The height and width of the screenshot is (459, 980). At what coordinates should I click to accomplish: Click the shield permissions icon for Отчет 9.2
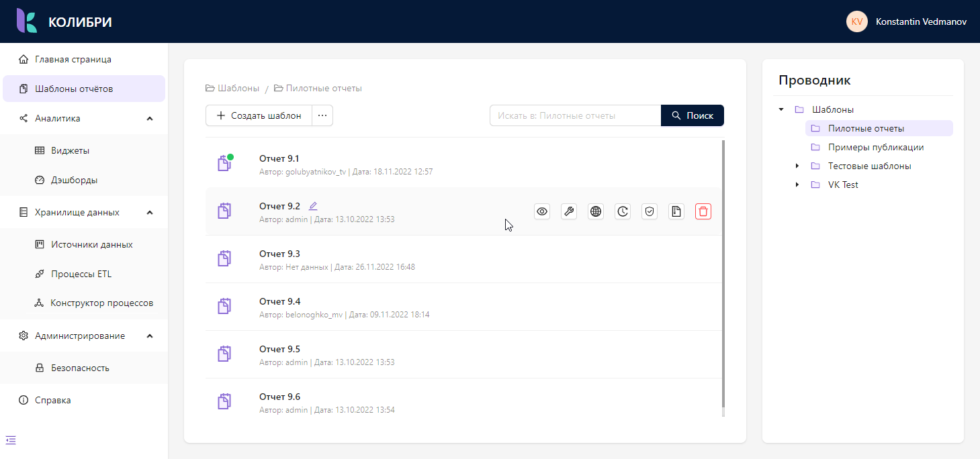(x=650, y=211)
